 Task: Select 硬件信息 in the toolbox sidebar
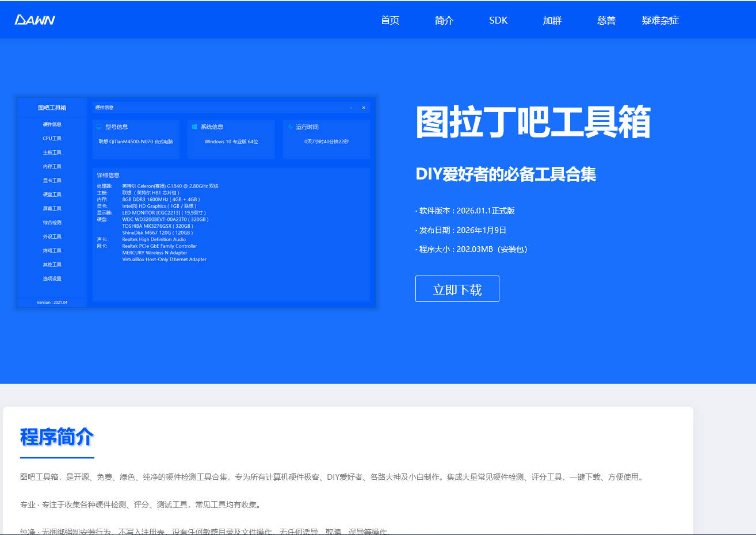[x=52, y=124]
